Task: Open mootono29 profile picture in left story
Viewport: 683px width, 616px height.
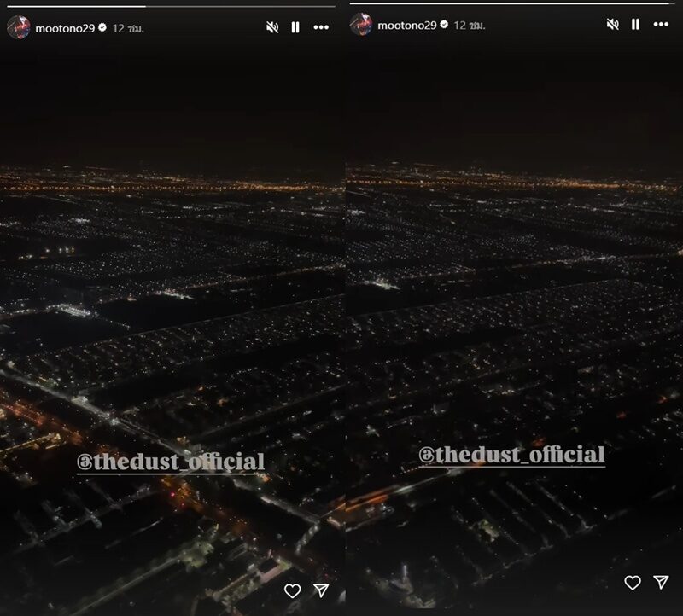Action: pyautogui.click(x=18, y=27)
